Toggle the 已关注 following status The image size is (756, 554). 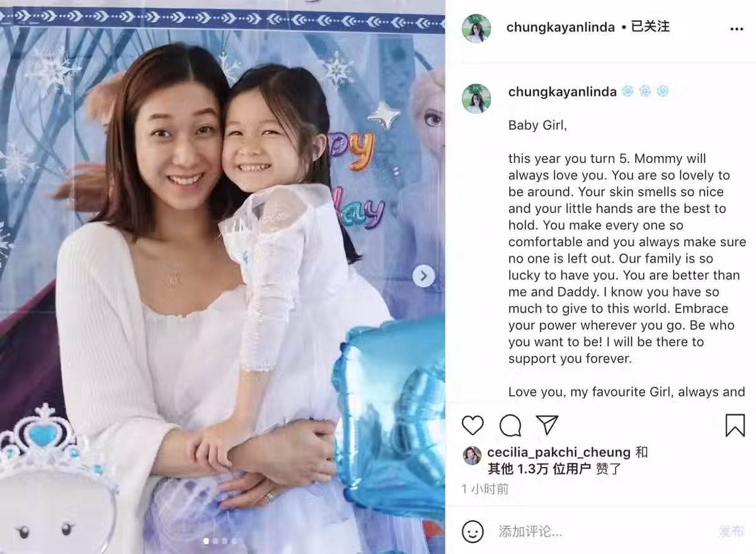650,27
